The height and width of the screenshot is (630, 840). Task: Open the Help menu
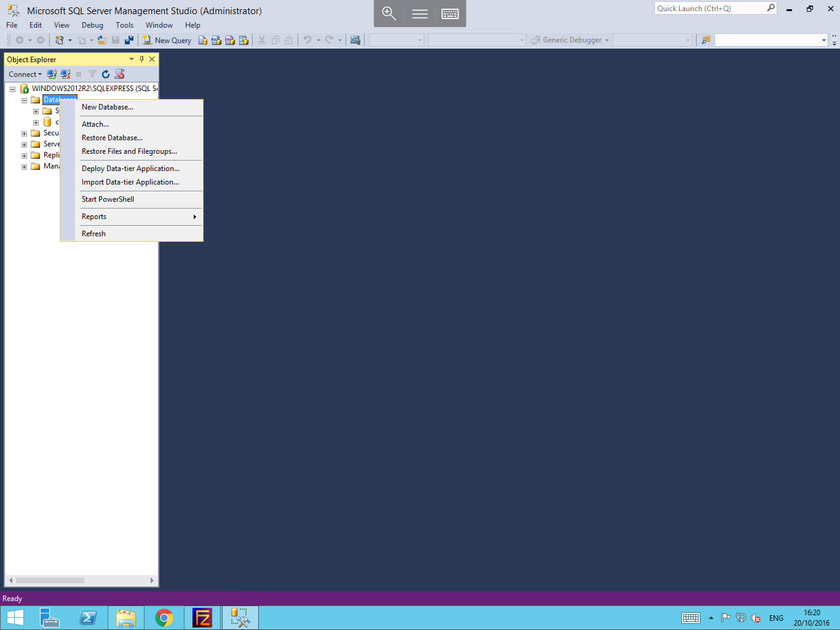point(192,25)
